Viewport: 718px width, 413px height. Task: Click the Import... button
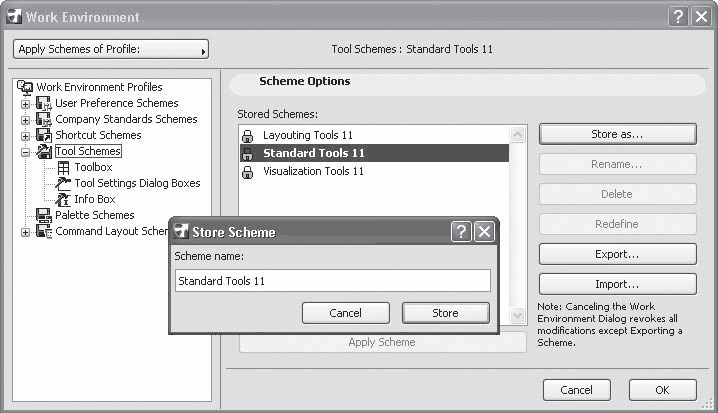(617, 284)
